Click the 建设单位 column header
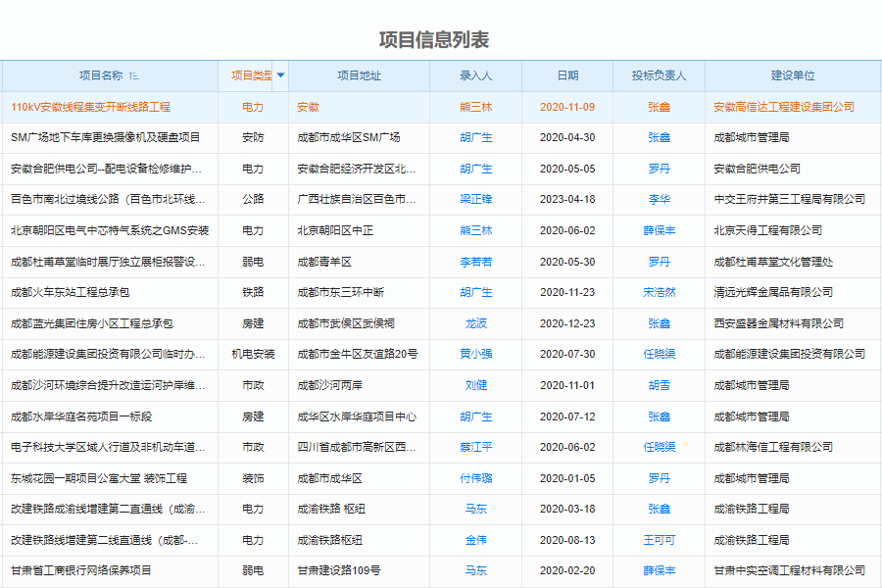 [x=793, y=76]
